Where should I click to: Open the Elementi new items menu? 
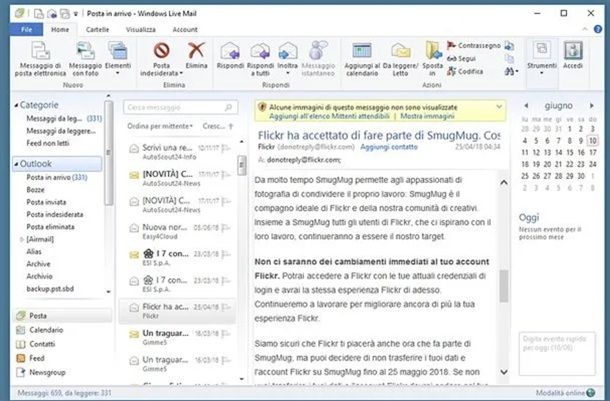pos(117,59)
